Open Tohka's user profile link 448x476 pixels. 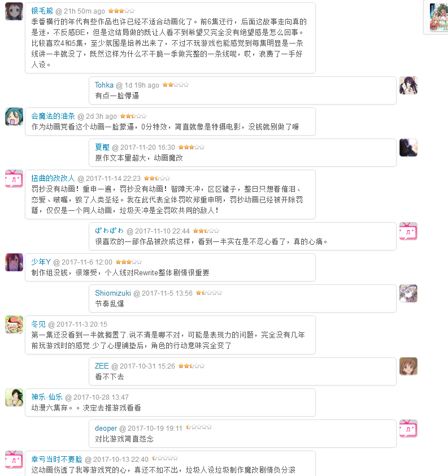pos(104,85)
